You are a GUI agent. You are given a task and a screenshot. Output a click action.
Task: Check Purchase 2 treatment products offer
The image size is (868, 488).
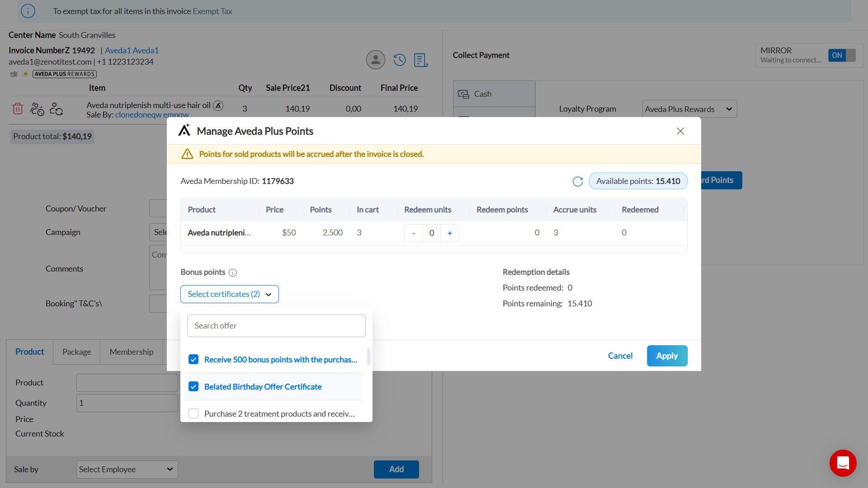[x=193, y=413]
